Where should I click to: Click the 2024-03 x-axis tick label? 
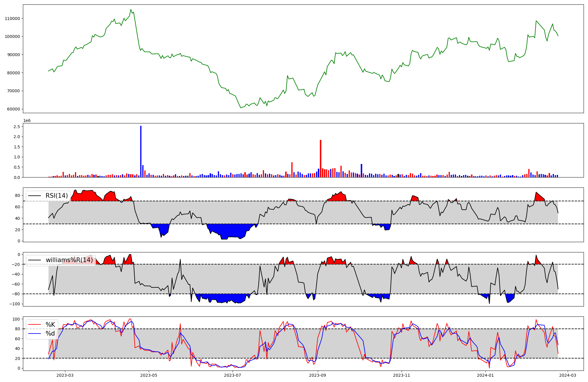click(568, 375)
